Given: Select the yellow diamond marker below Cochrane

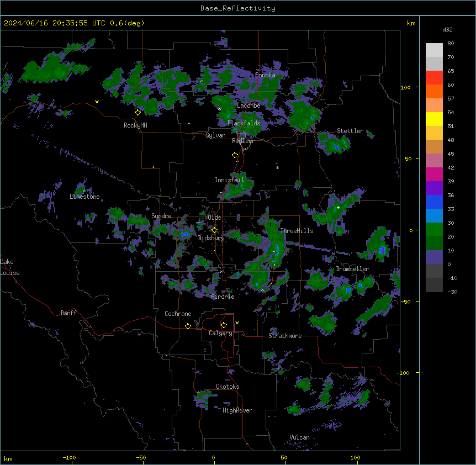Looking at the screenshot, I should 188,326.
